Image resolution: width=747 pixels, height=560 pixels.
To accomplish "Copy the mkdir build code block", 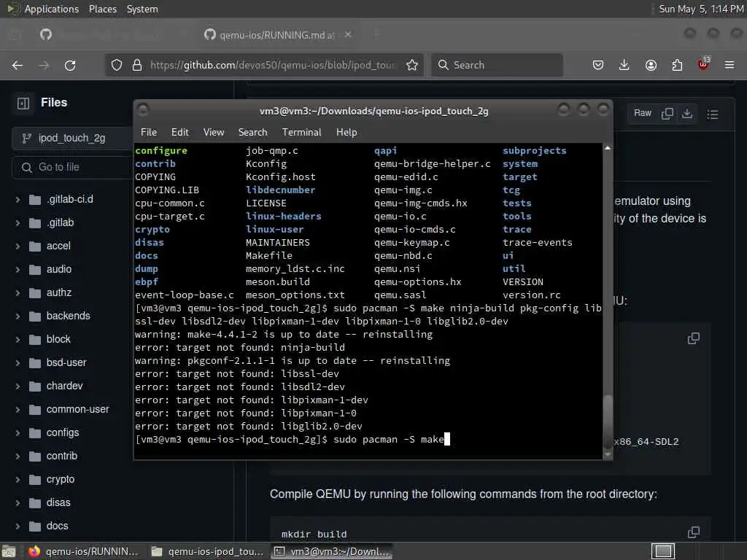I will [694, 532].
